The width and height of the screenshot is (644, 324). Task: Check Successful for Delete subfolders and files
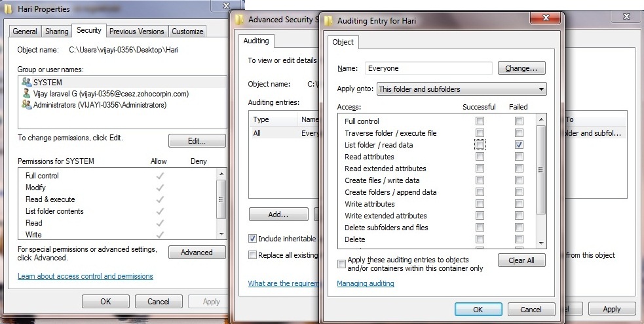click(x=480, y=228)
